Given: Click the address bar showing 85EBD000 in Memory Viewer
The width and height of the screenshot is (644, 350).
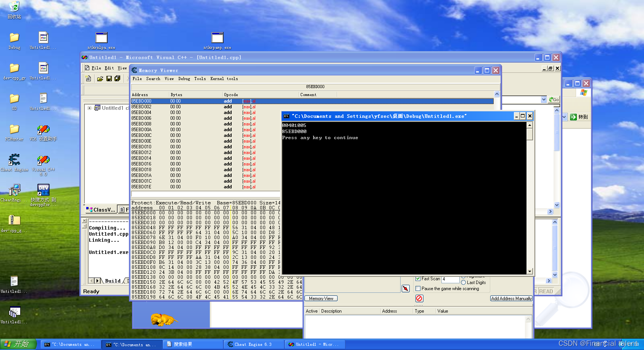Looking at the screenshot, I should (315, 87).
